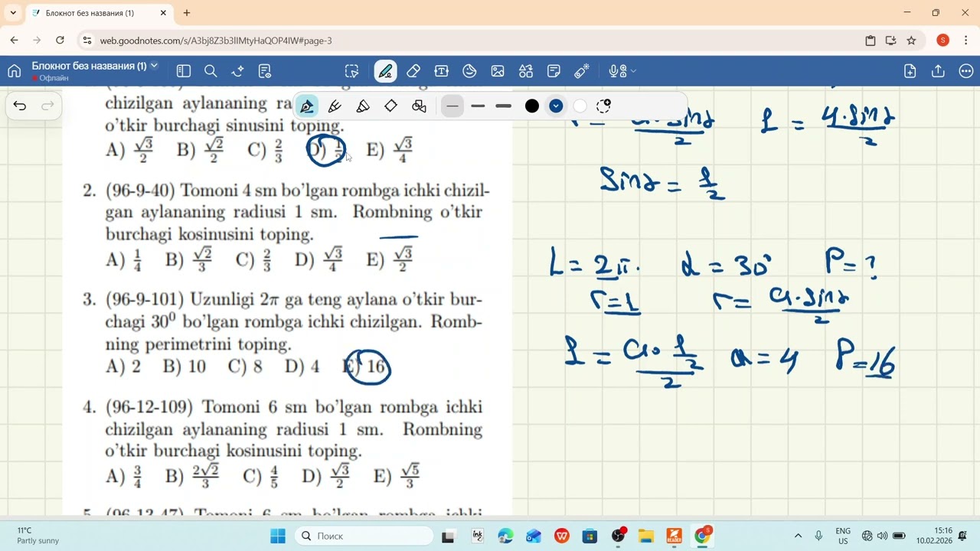Toggle the page sidebar panel
Viewport: 980px width, 551px height.
(184, 71)
